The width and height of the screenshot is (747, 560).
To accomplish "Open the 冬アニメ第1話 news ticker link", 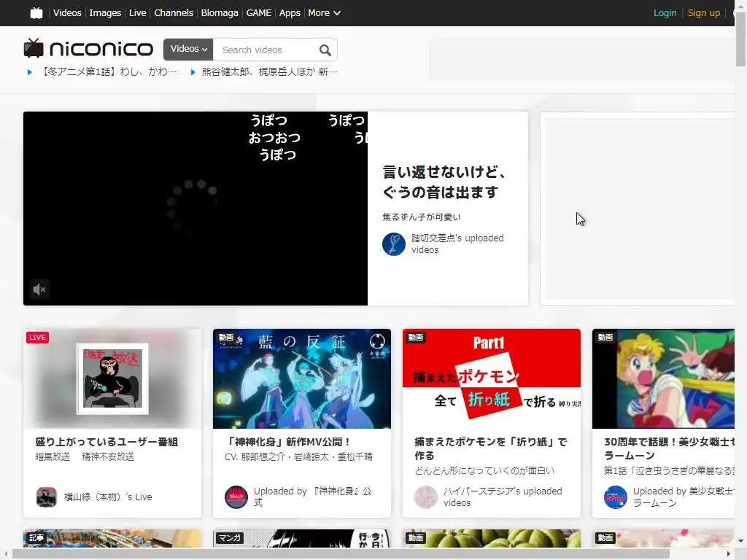I will tap(109, 72).
